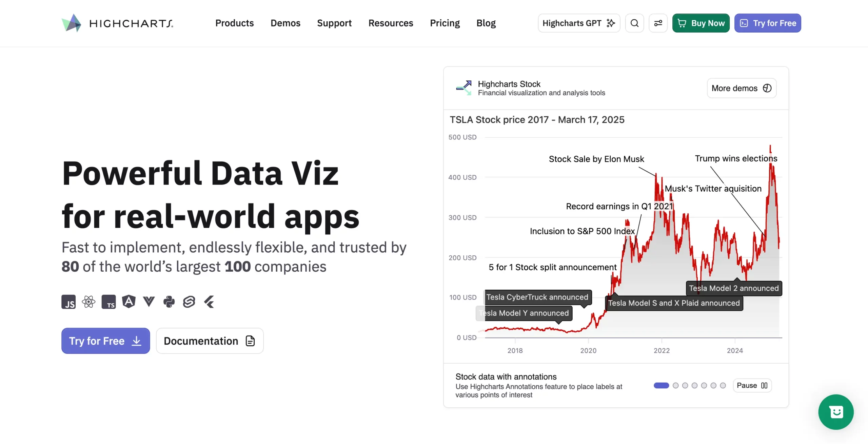Click the Buy Now button
868x444 pixels.
click(x=701, y=23)
